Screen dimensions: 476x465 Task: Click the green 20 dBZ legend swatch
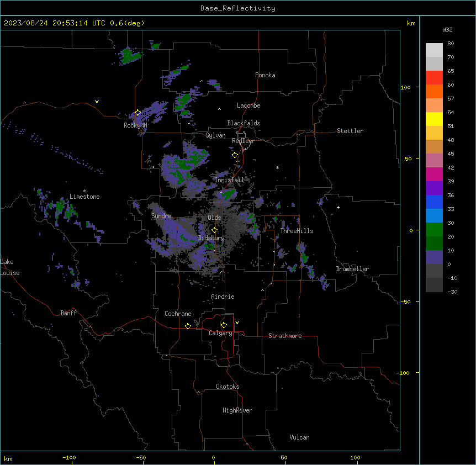pos(434,230)
